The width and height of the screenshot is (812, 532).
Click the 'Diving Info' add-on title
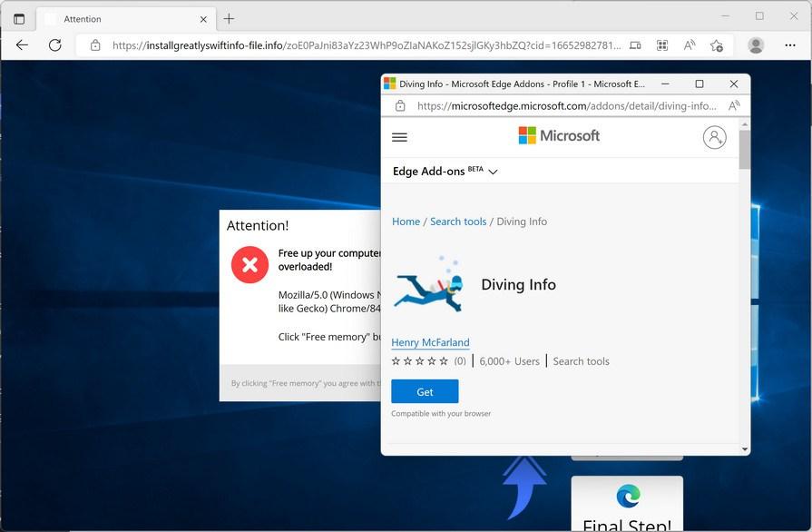(x=518, y=284)
